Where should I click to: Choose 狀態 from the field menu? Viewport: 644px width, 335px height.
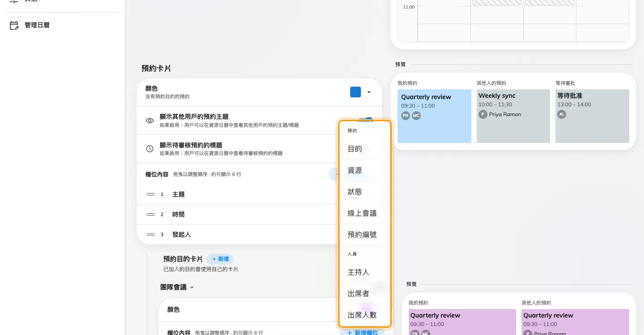click(365, 192)
